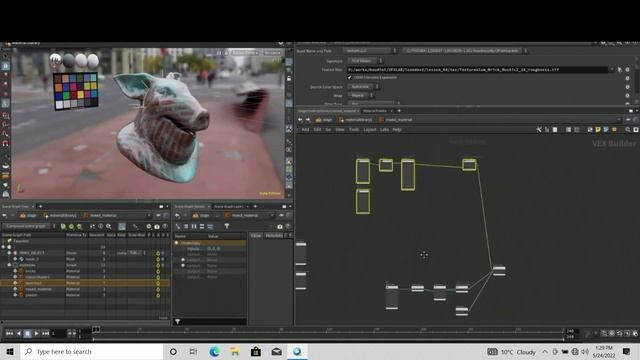Click the yellow swatch on color checker
640x360 pixels.
pyautogui.click(x=81, y=95)
